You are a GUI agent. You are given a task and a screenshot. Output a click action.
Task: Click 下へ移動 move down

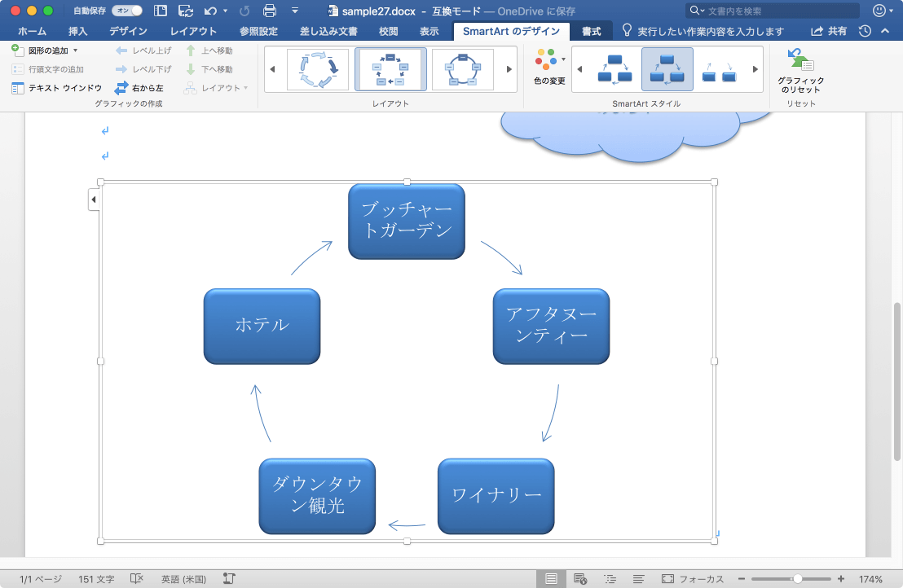coord(209,69)
